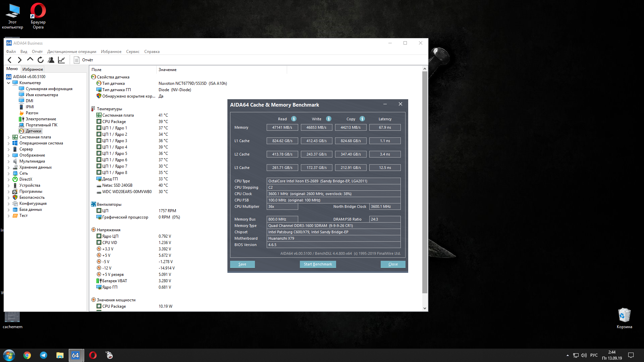Image resolution: width=644 pixels, height=362 pixels.
Task: Open the graph chart toolbar icon
Action: tap(61, 60)
